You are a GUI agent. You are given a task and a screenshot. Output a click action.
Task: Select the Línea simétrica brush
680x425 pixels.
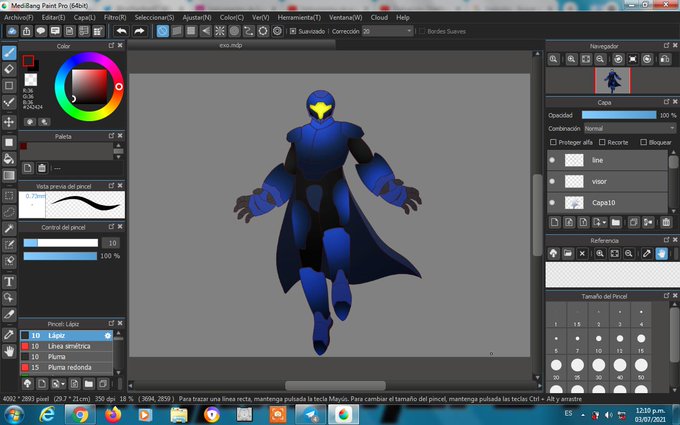[x=66, y=346]
